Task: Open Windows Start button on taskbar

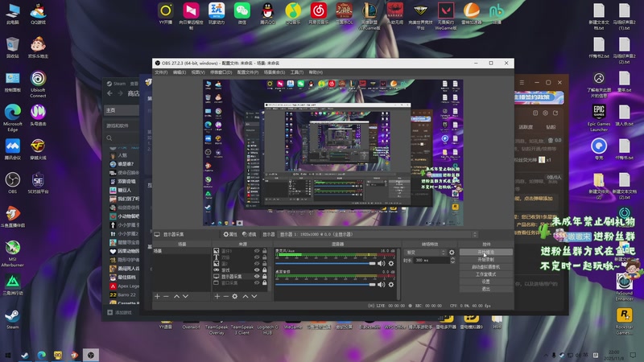Action: [x=7, y=355]
